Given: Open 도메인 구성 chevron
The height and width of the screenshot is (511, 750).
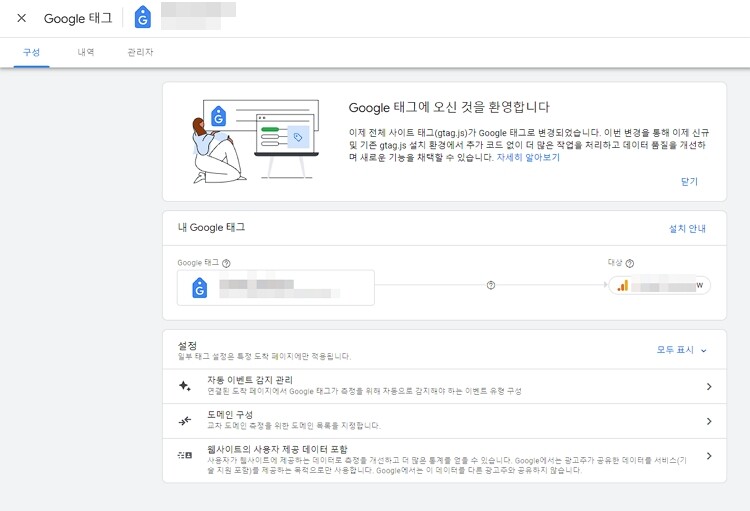Looking at the screenshot, I should click(709, 421).
